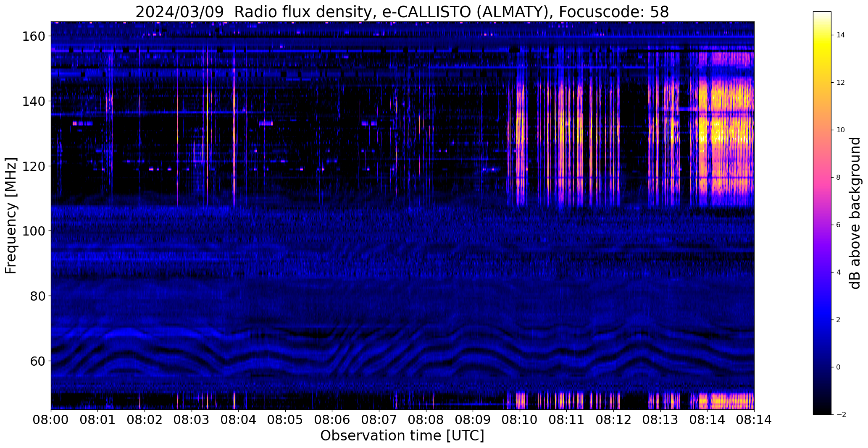The height and width of the screenshot is (448, 868).
Task: Click the 100 frequency tick label
Action: 33,231
